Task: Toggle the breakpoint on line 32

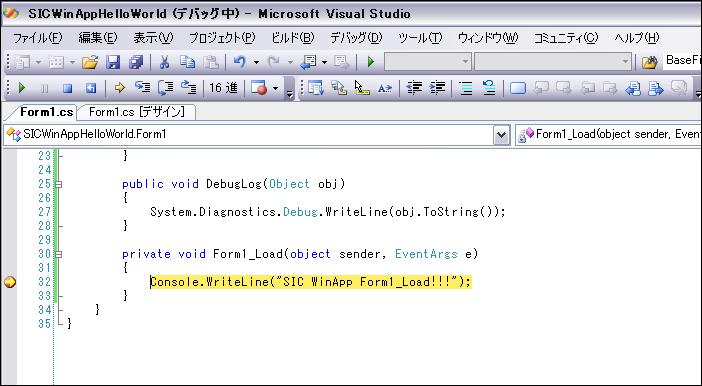Action: (x=9, y=282)
